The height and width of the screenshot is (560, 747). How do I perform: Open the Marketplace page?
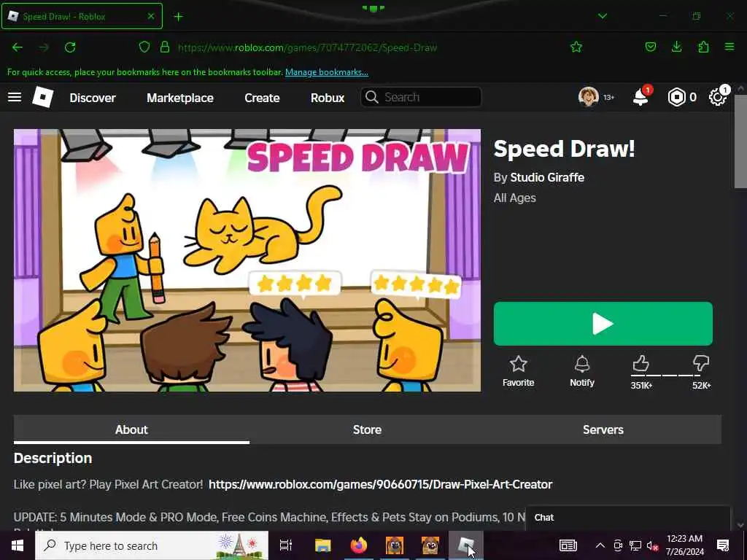click(x=180, y=98)
